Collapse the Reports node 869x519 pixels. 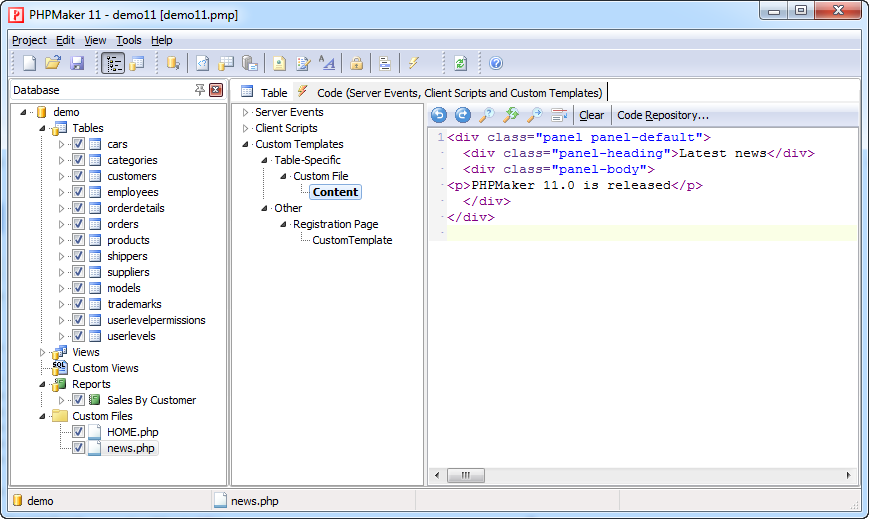(42, 384)
